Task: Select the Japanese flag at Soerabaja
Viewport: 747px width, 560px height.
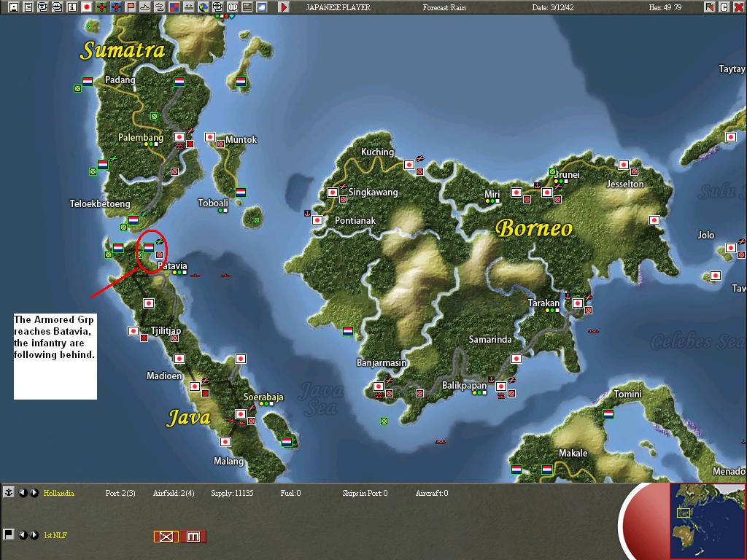Action: [x=241, y=414]
